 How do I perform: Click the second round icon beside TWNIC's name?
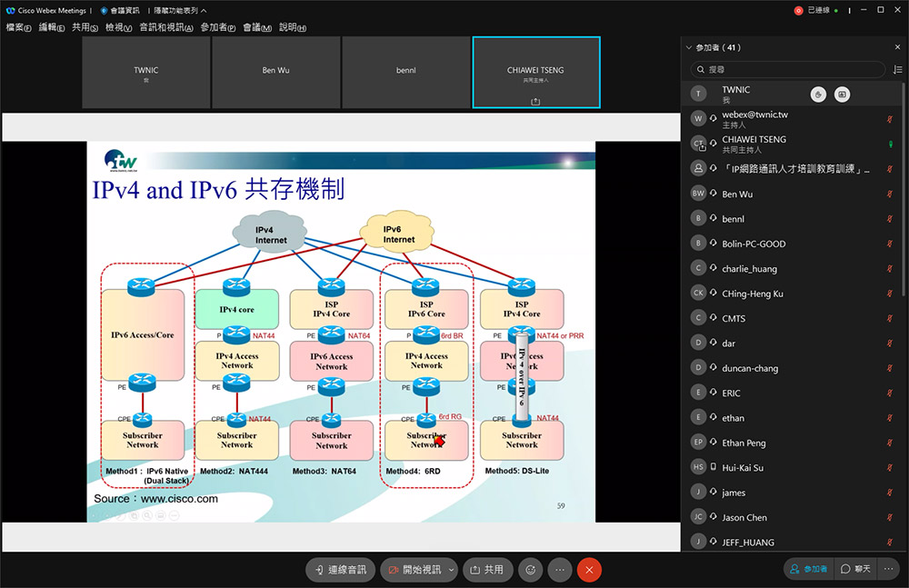coord(842,94)
